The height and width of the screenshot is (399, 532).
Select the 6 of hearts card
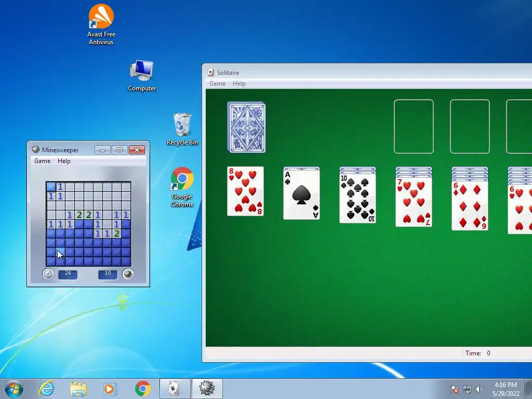tap(520, 209)
